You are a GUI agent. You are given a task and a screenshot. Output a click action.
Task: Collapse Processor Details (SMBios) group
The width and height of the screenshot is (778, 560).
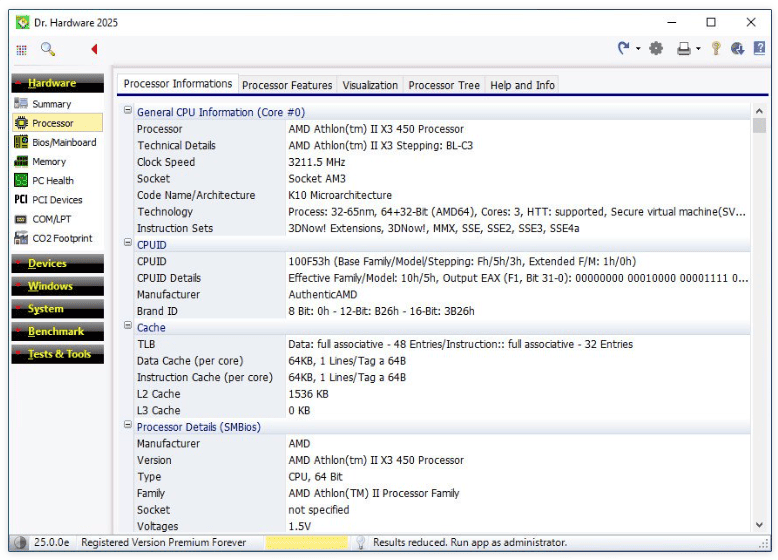(x=128, y=425)
